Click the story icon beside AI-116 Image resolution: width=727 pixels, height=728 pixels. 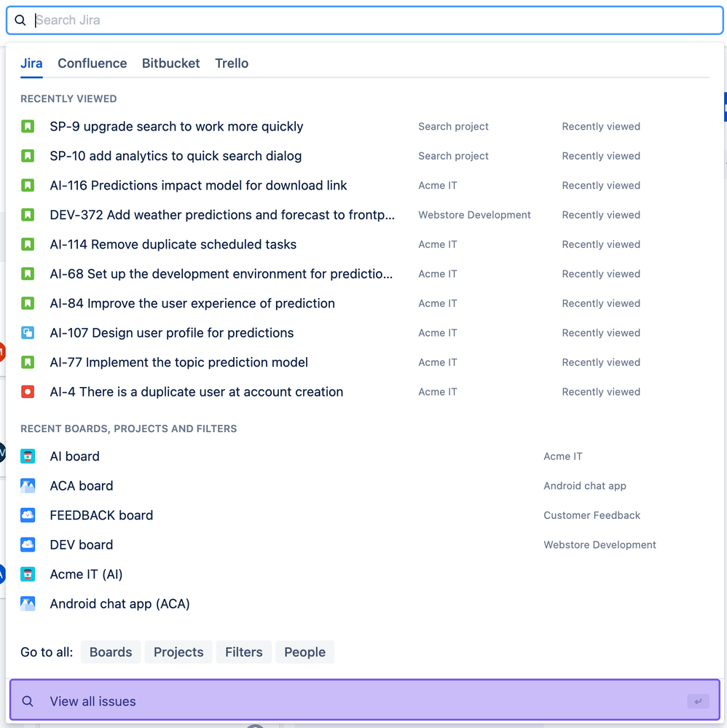pos(28,185)
